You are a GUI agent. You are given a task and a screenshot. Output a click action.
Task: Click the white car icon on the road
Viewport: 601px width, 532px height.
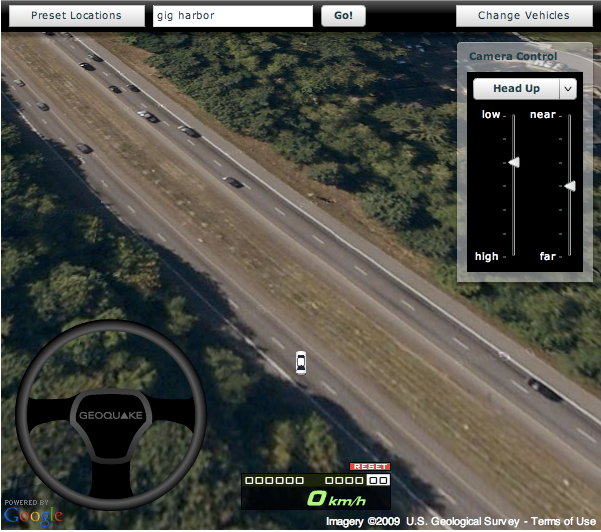coord(301,363)
